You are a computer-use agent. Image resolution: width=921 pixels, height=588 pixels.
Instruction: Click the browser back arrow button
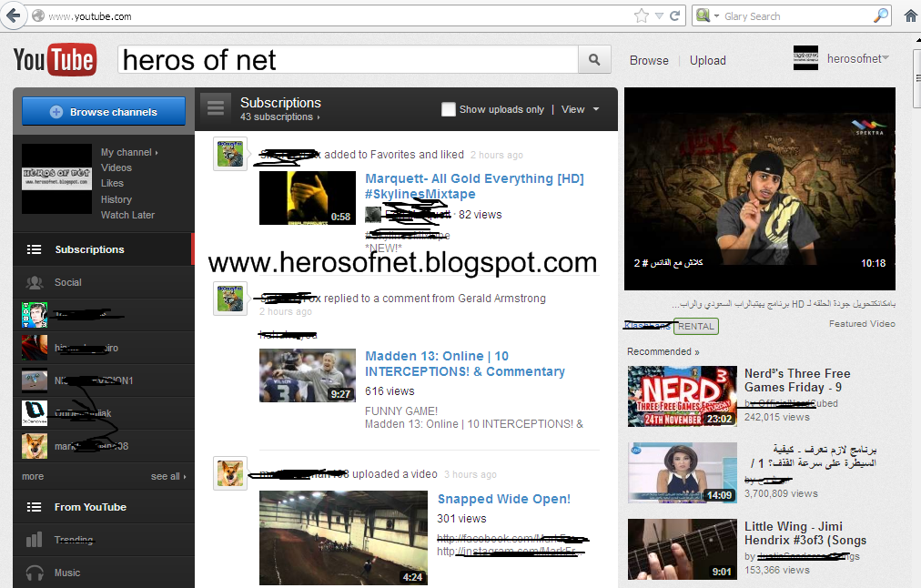pyautogui.click(x=13, y=15)
